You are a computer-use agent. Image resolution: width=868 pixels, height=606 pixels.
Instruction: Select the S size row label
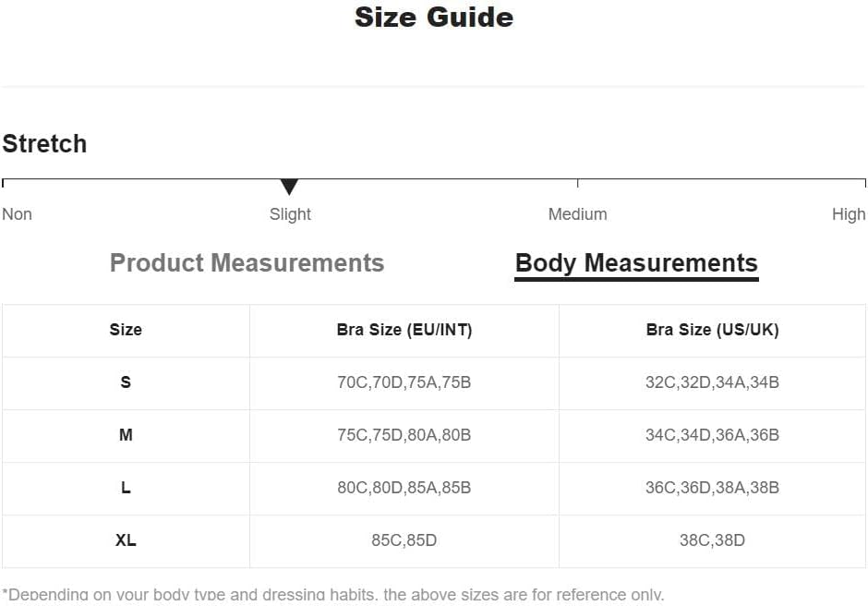[126, 382]
